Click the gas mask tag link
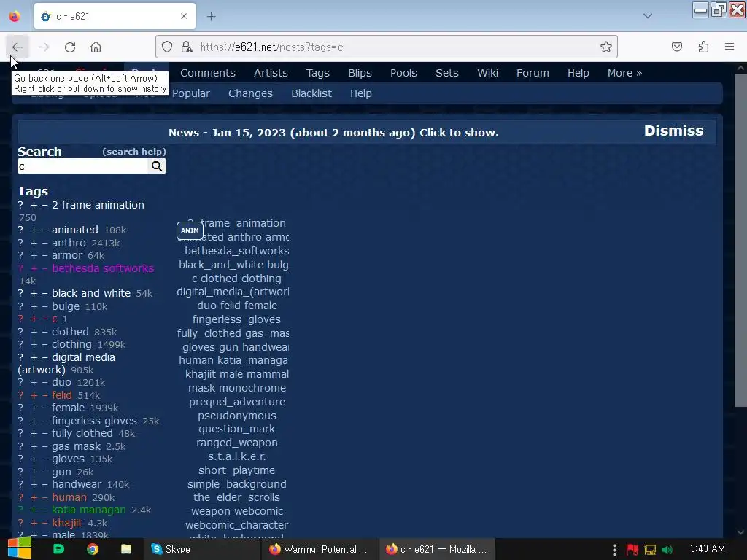This screenshot has width=747, height=560. pyautogui.click(x=76, y=446)
